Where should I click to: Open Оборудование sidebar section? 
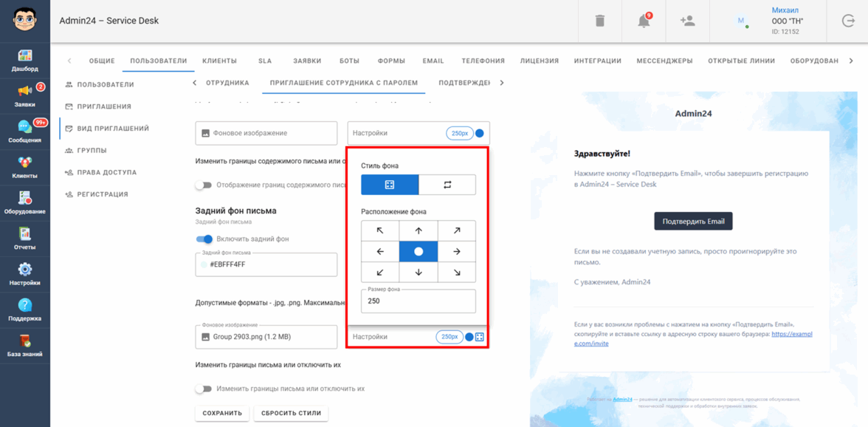coord(24,202)
